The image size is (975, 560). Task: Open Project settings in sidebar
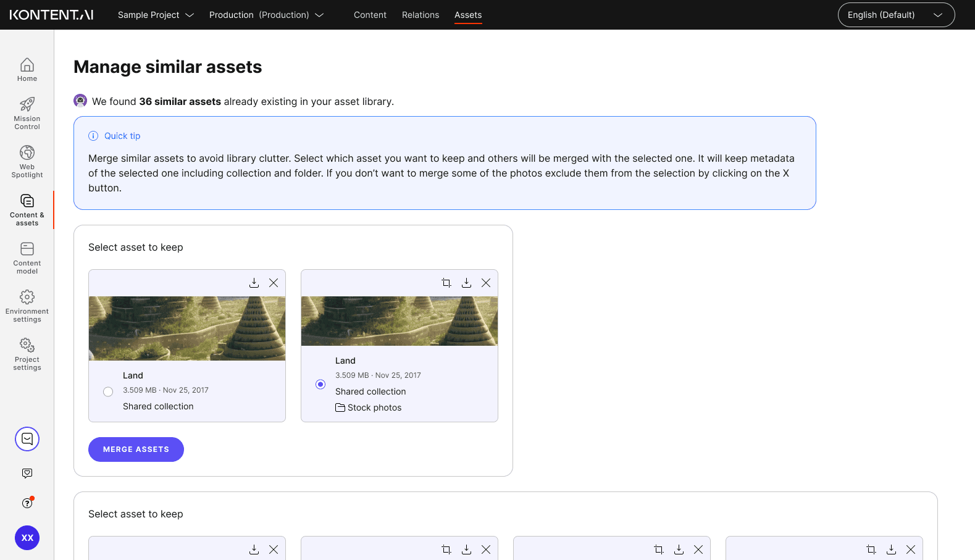(x=27, y=354)
